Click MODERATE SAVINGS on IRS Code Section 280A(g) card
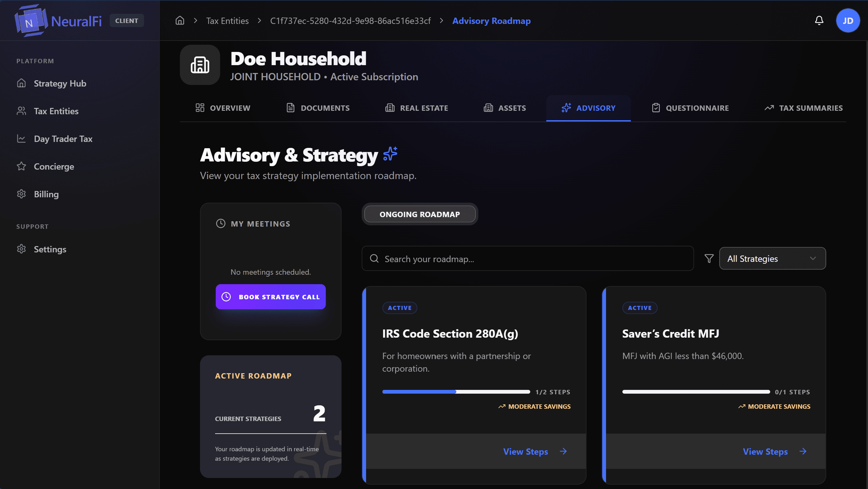The image size is (868, 489). pos(534,406)
